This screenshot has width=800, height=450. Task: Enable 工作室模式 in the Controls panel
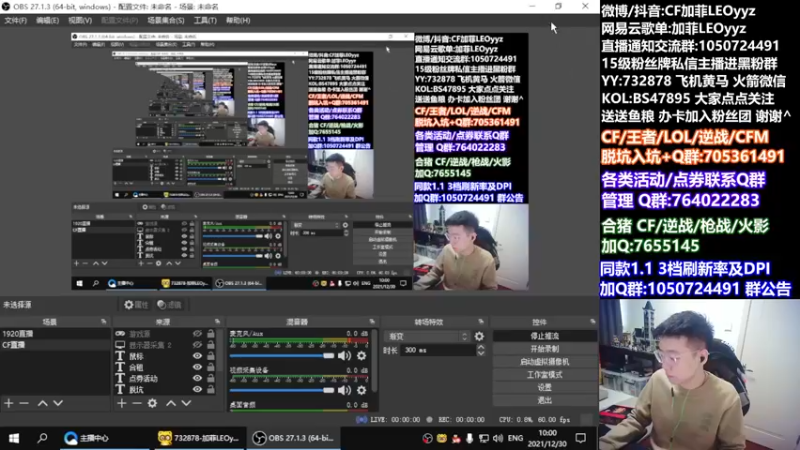coord(544,374)
